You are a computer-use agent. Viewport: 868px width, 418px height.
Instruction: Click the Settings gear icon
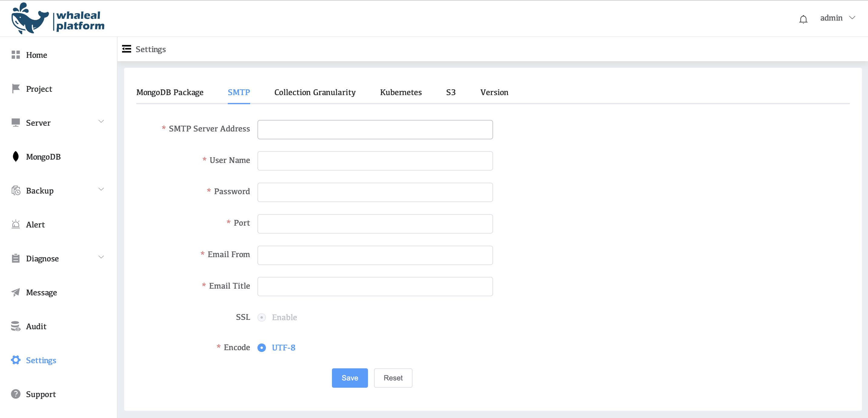(x=16, y=360)
